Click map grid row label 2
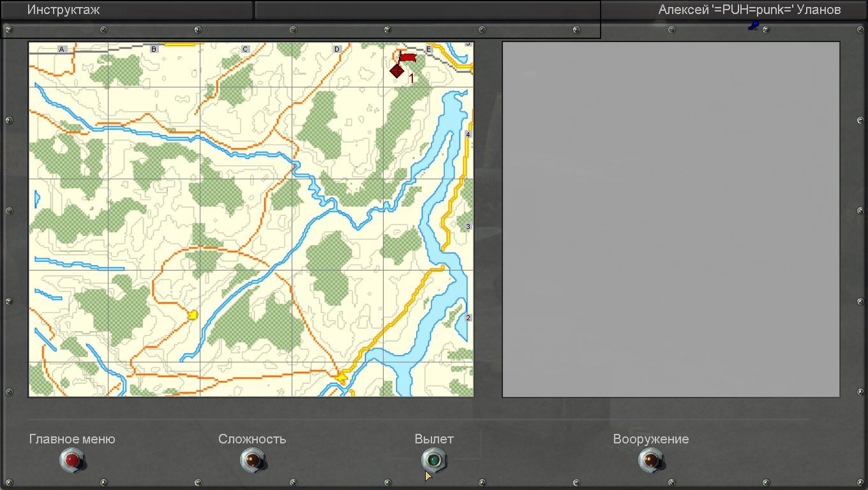 click(468, 318)
